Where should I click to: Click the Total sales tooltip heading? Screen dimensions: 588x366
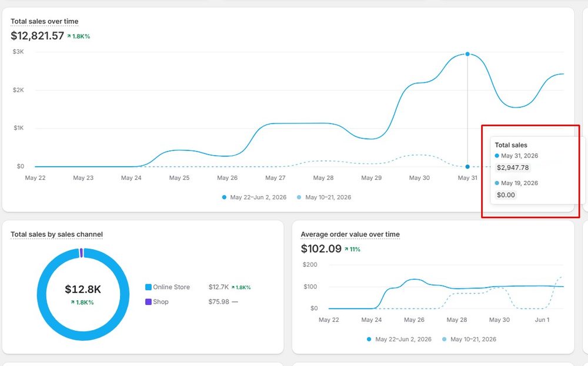click(x=511, y=145)
